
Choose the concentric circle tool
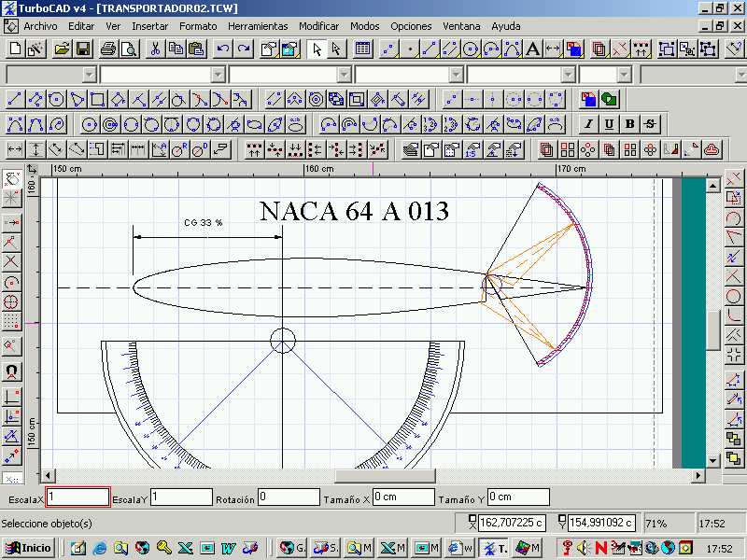110,125
